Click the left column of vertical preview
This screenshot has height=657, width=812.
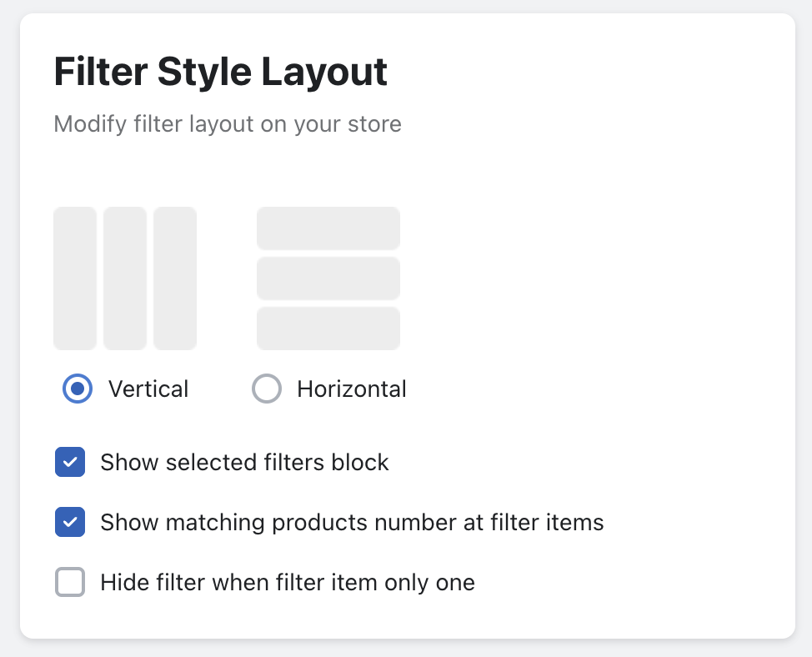(x=75, y=278)
